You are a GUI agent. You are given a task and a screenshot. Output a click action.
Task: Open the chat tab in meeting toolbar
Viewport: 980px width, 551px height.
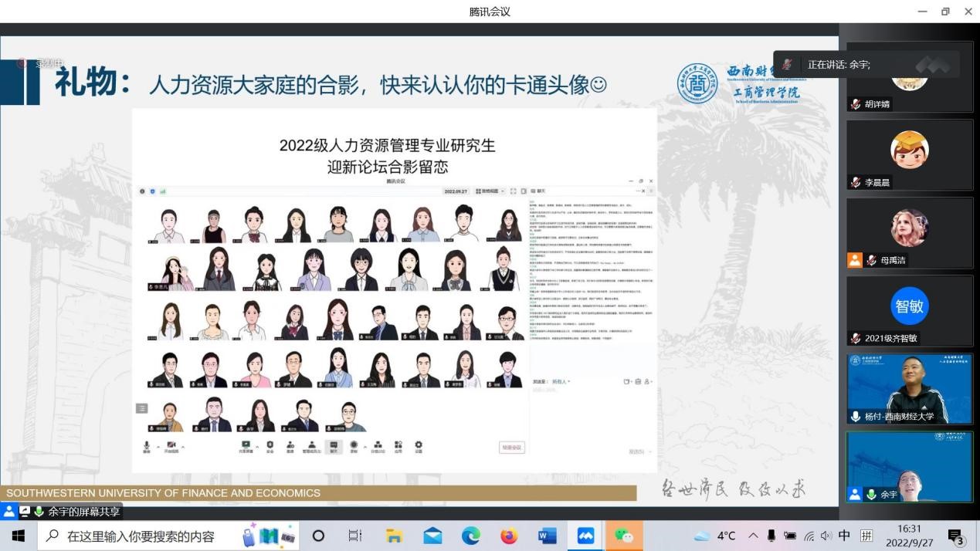tap(334, 446)
